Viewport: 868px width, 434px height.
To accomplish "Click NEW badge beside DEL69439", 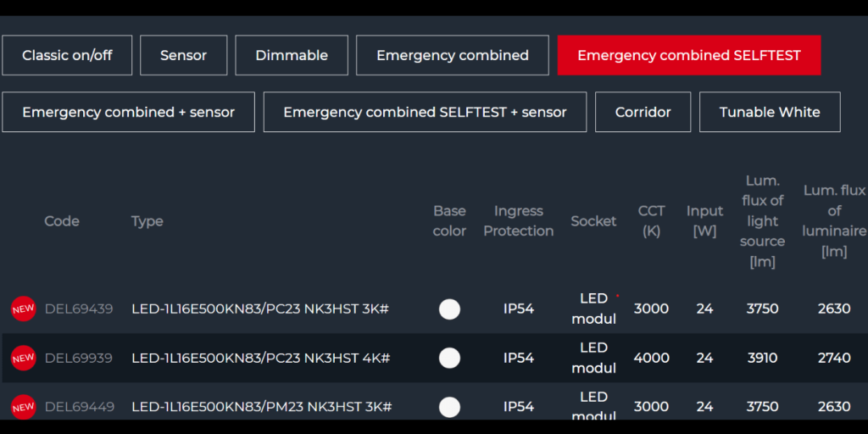I will 23,309.
